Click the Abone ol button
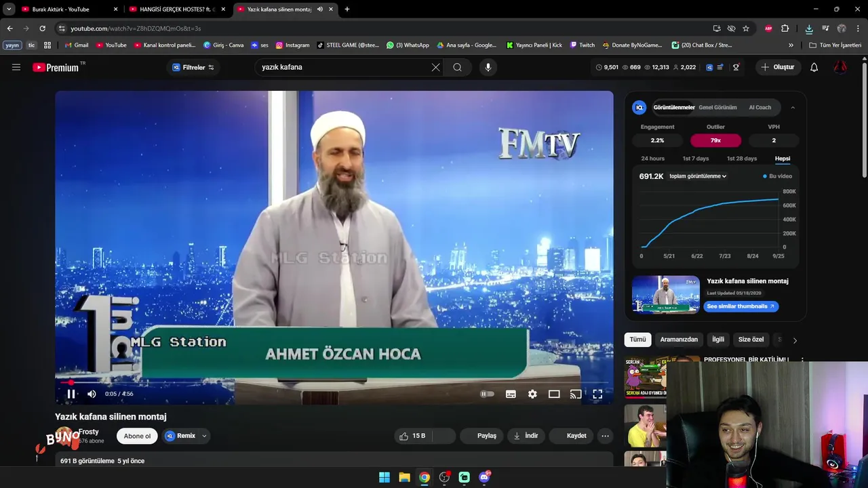868x488 pixels. point(137,436)
